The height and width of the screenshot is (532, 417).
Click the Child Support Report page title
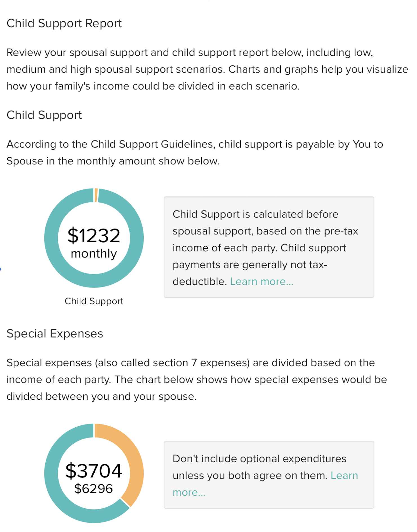click(64, 23)
